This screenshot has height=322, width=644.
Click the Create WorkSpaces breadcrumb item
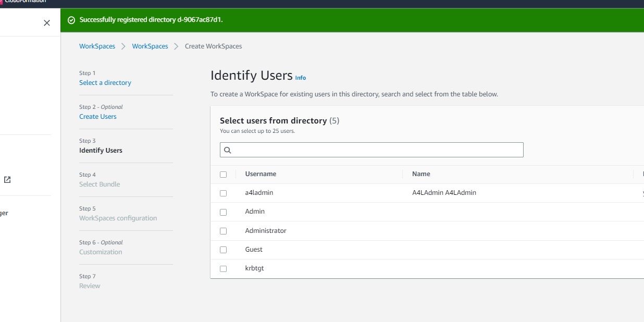click(213, 46)
